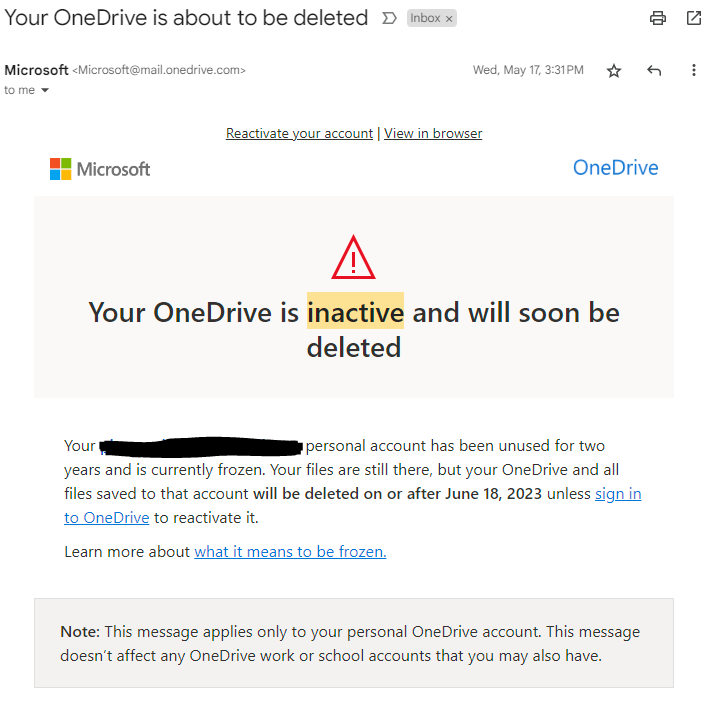The height and width of the screenshot is (717, 708).
Task: Open the three-dot more options menu
Action: click(694, 71)
